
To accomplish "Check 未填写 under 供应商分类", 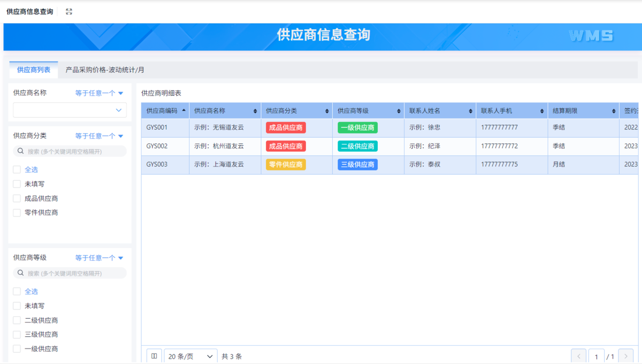I will coord(17,184).
